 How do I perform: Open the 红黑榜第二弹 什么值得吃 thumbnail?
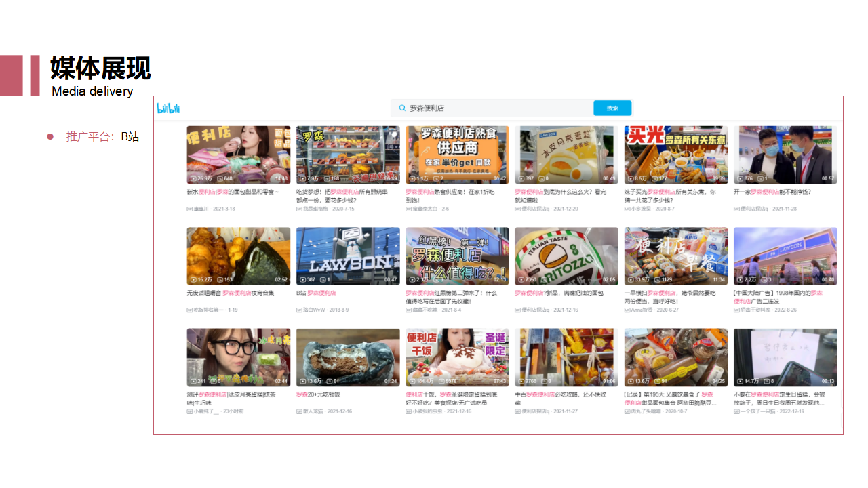point(458,256)
